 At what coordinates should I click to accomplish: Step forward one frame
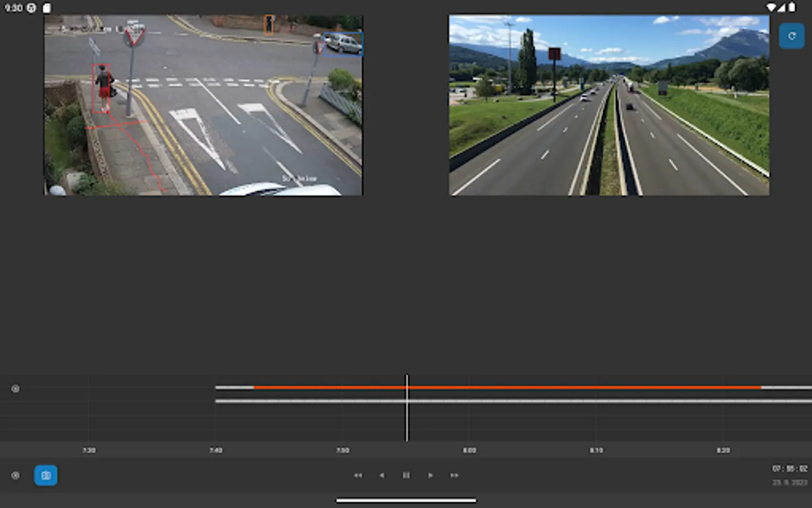(x=430, y=475)
